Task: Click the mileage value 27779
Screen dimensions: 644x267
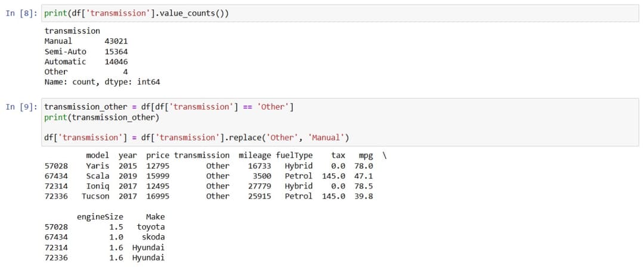Action: pos(259,186)
